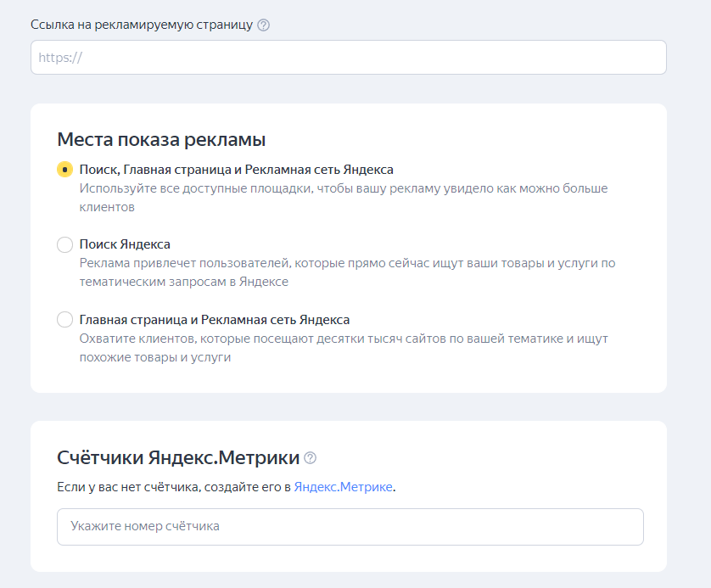Viewport: 711px width, 588px height.
Task: Click description starting Охватите клиентов
Action: pos(344,348)
